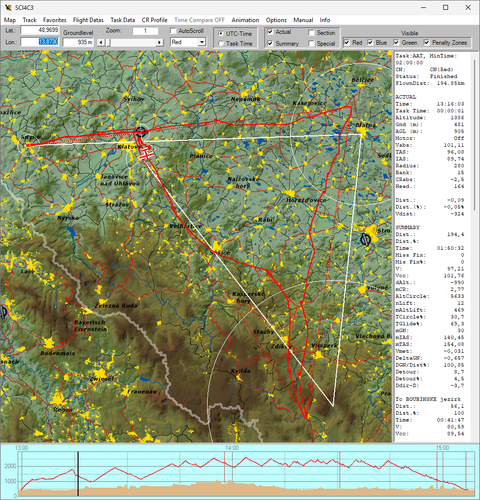Click the zoom slider left arrow

pos(101,43)
